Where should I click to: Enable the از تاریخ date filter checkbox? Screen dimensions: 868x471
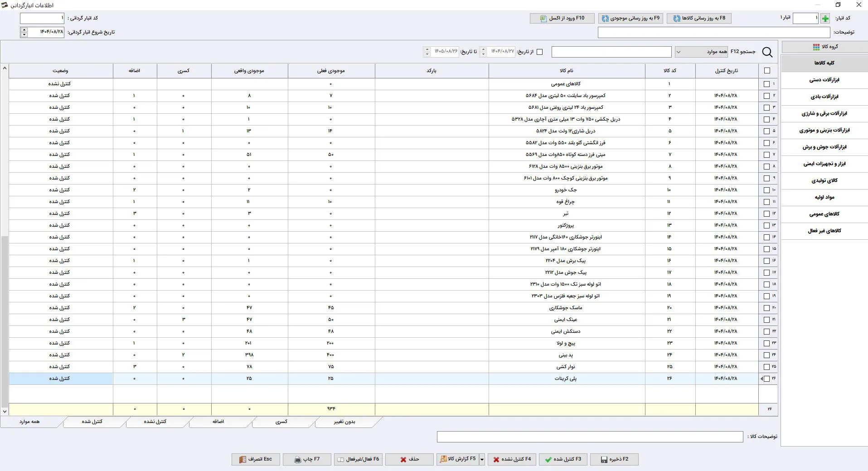pos(539,52)
